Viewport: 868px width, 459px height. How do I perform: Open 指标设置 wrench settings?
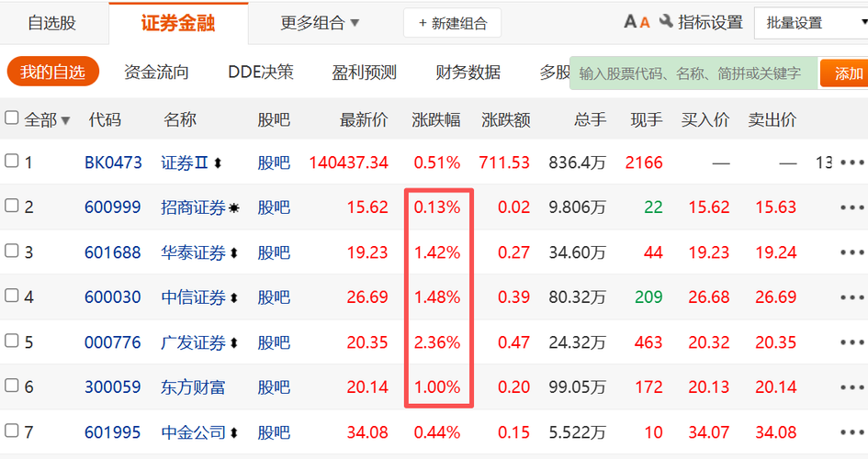(702, 22)
